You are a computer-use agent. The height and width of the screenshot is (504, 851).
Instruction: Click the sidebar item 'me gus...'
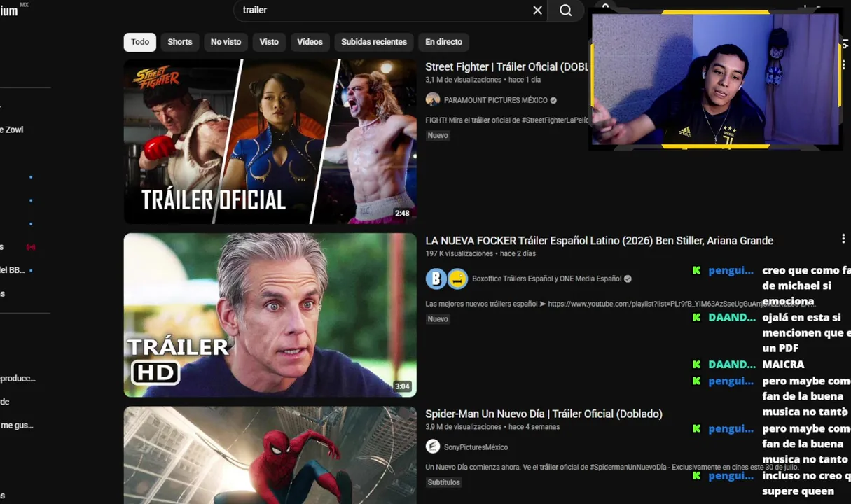[x=17, y=426]
